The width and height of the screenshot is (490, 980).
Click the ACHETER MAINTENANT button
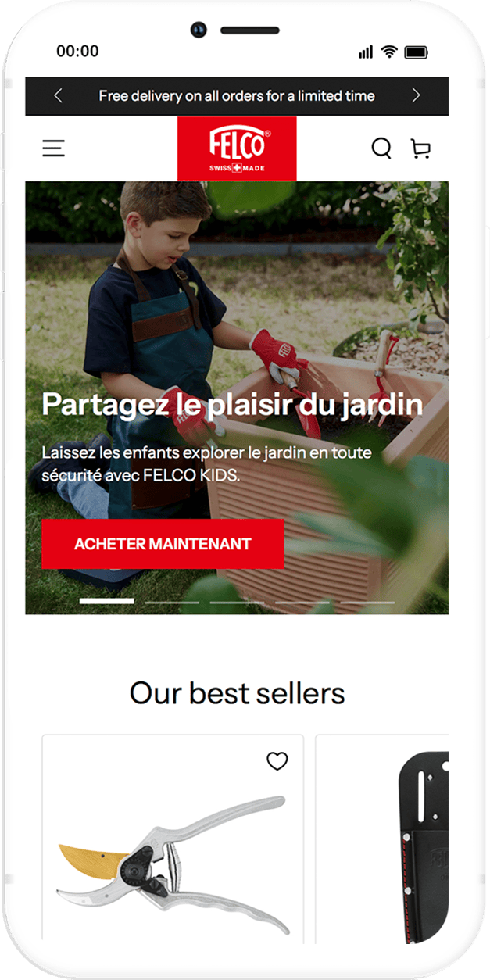[163, 544]
